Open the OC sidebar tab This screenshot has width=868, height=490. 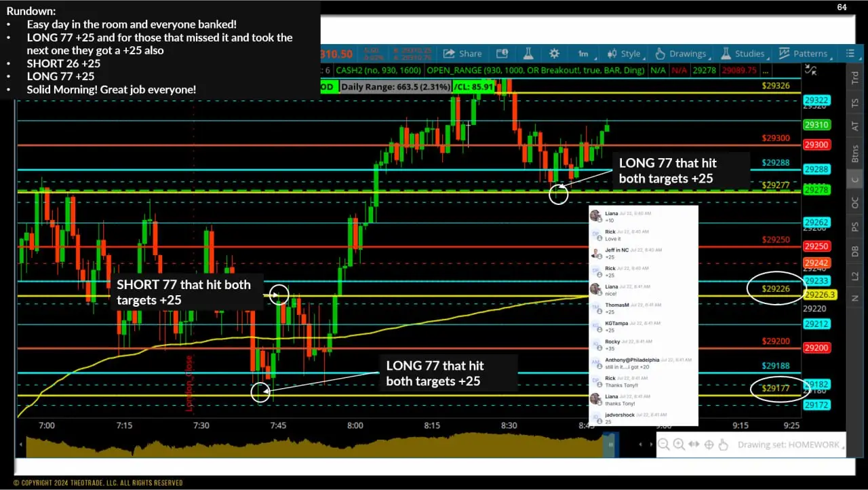855,202
